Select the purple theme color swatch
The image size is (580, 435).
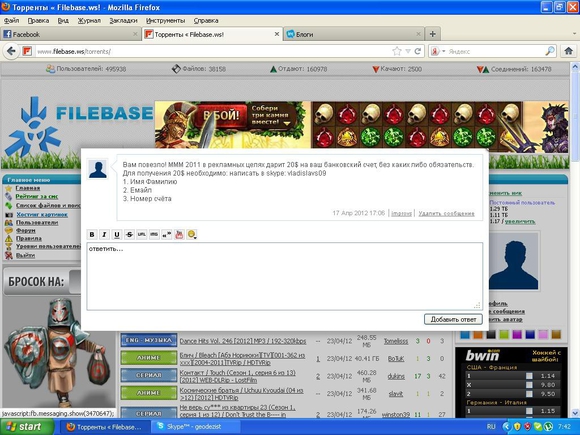[x=517, y=335]
